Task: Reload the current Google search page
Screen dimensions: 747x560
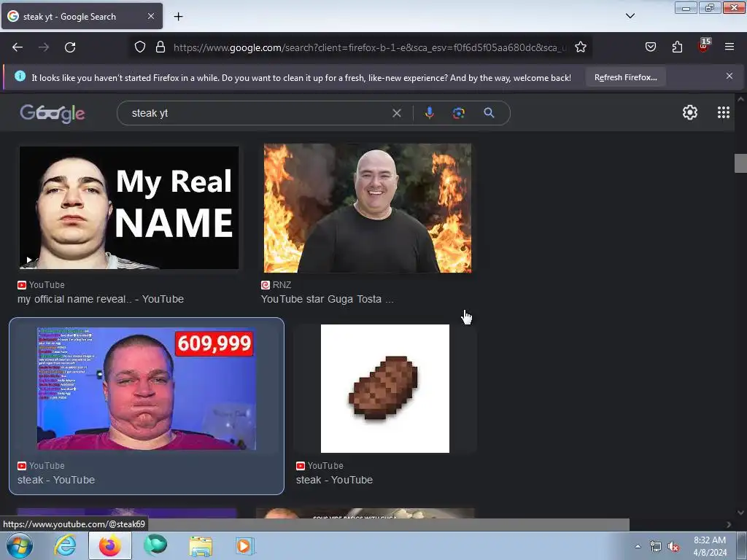Action: point(70,47)
